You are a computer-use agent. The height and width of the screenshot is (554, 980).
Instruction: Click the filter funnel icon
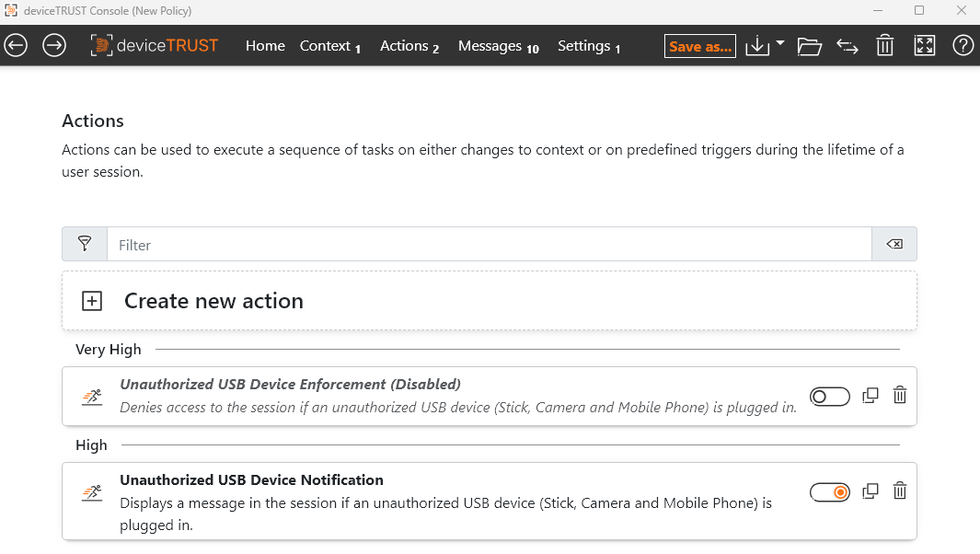click(84, 244)
